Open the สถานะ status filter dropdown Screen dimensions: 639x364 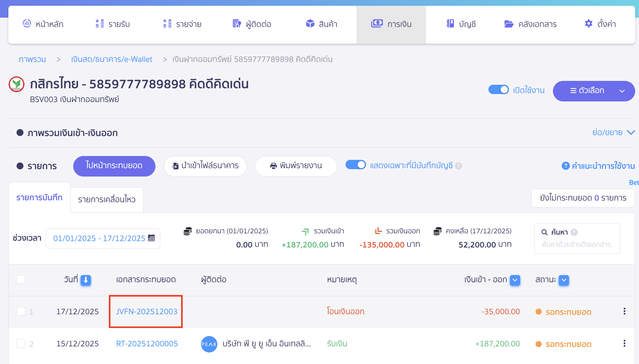[563, 280]
